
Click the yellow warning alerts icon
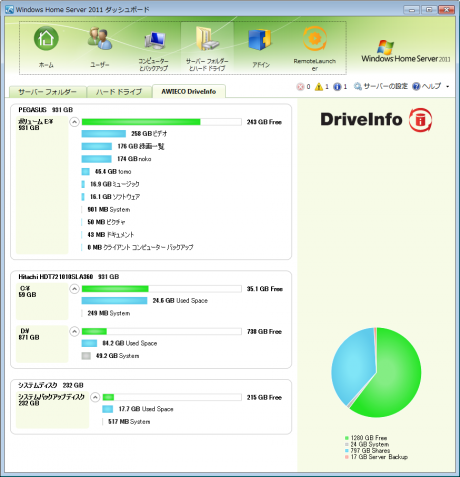tap(319, 87)
